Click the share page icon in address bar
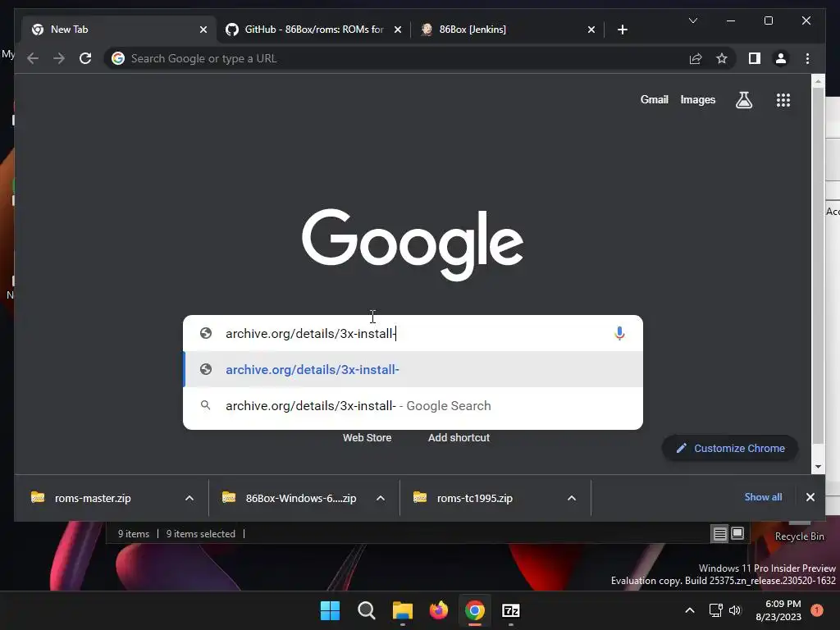This screenshot has width=840, height=630. (x=696, y=58)
